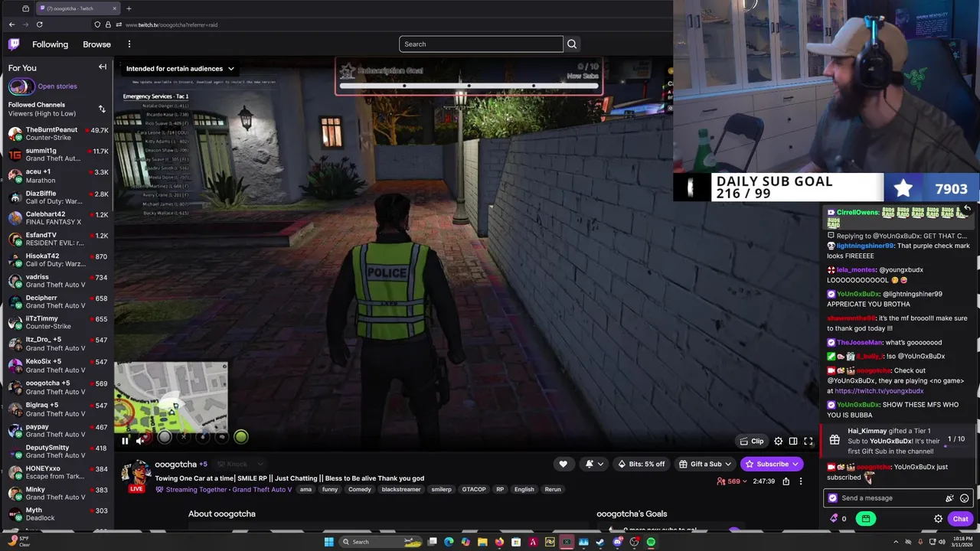
Task: Open Spotify from taskbar
Action: click(x=651, y=542)
